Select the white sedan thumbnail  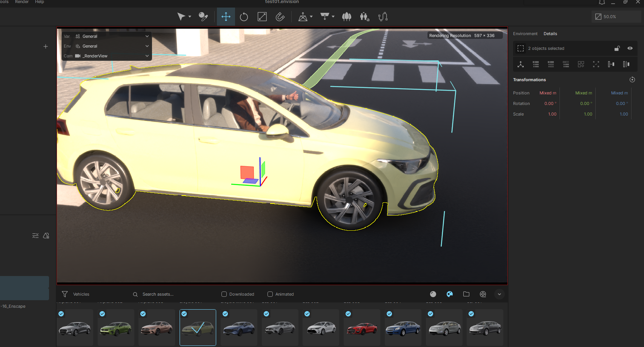[x=321, y=328]
